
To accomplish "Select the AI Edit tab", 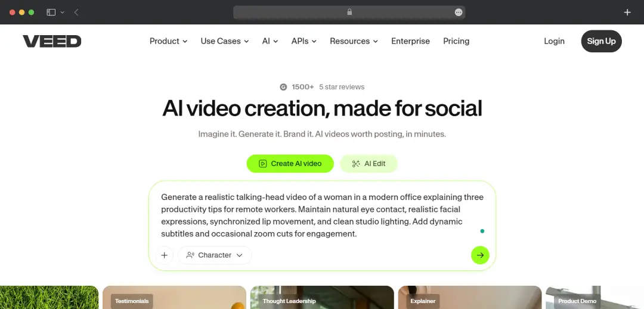I will 369,164.
